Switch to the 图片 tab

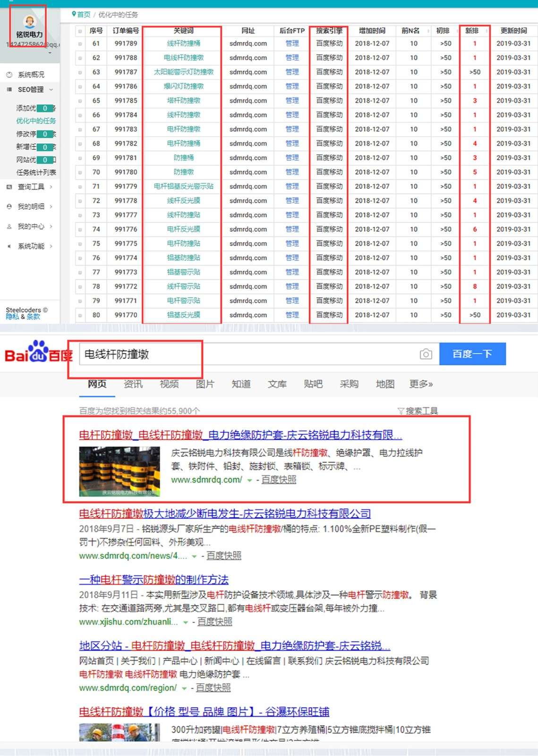coord(205,384)
